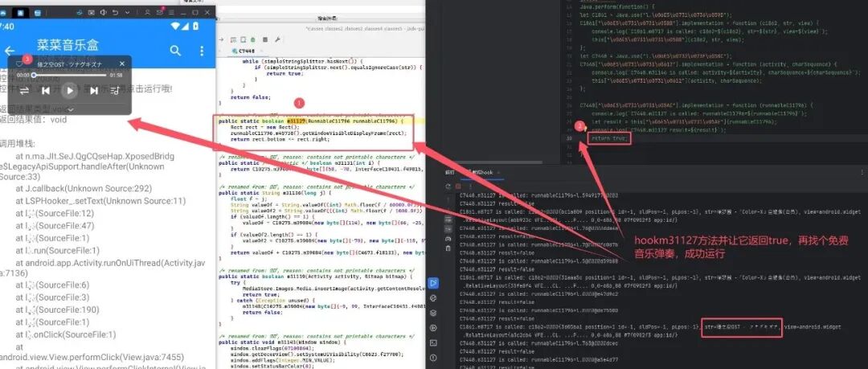This screenshot has width=868, height=369.
Task: Open the more options dots in console toolbar
Action: (469, 187)
